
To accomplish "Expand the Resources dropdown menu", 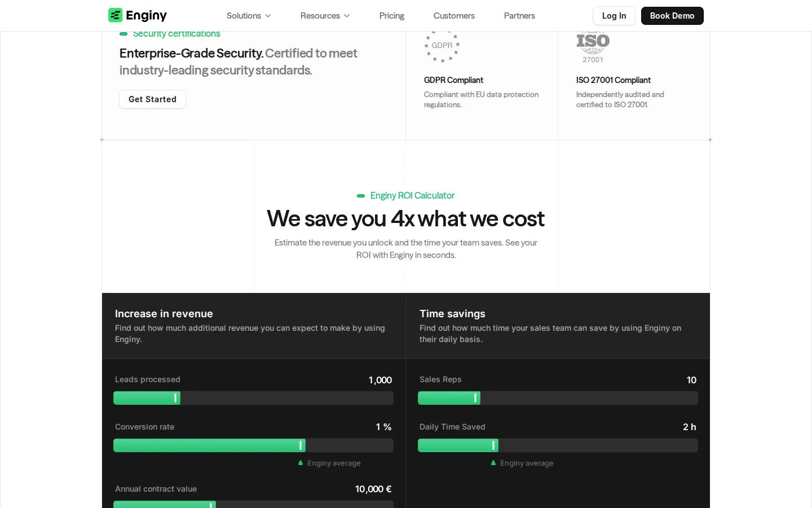I will coord(325,16).
